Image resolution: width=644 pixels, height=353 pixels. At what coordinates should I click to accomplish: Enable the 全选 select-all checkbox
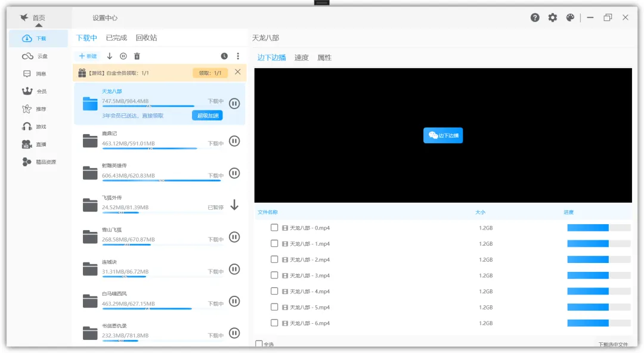click(259, 344)
